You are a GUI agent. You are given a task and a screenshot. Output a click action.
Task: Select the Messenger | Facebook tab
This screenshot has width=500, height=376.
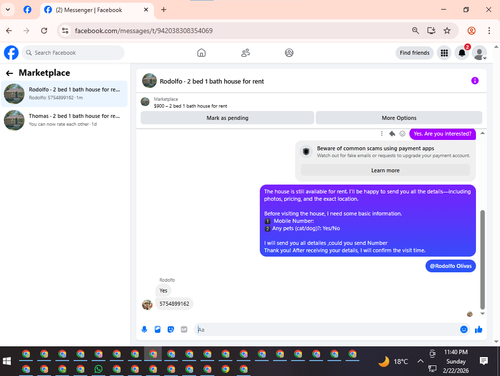[x=97, y=10]
